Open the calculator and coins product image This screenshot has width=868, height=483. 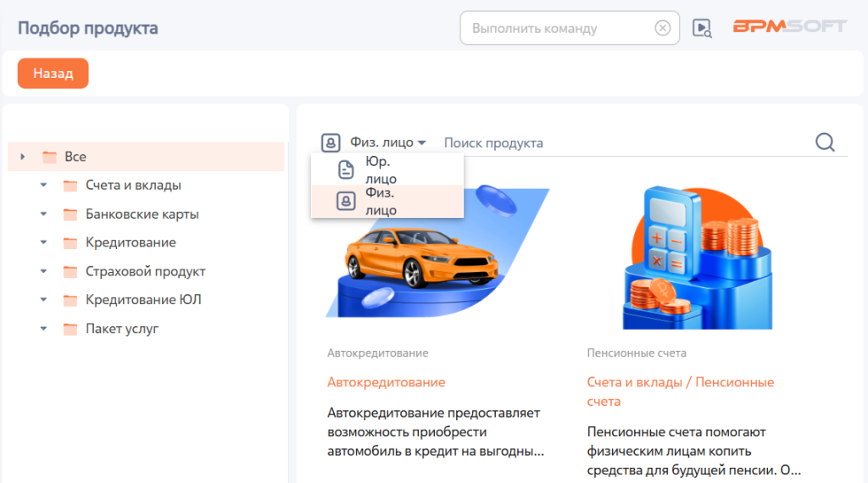pos(698,258)
